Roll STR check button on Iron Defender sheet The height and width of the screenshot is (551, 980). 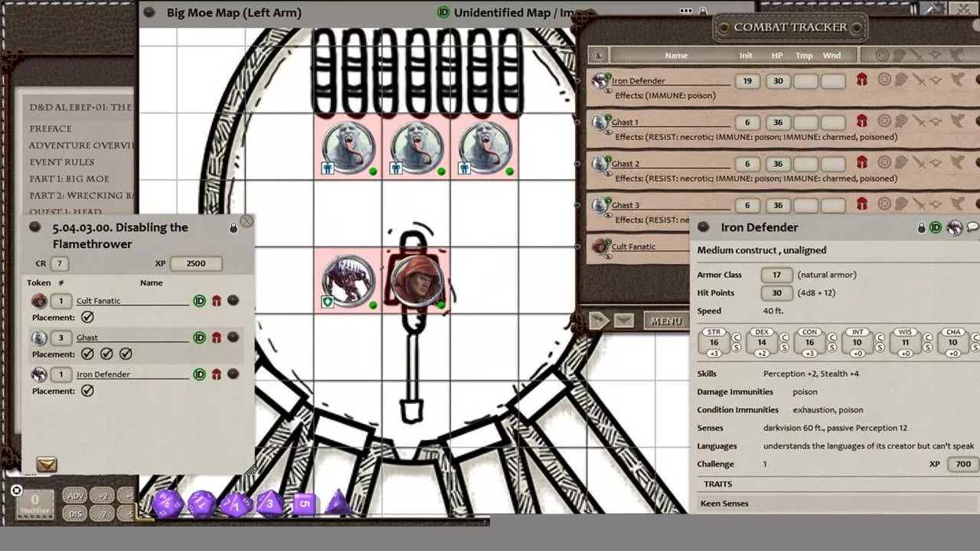pyautogui.click(x=736, y=337)
